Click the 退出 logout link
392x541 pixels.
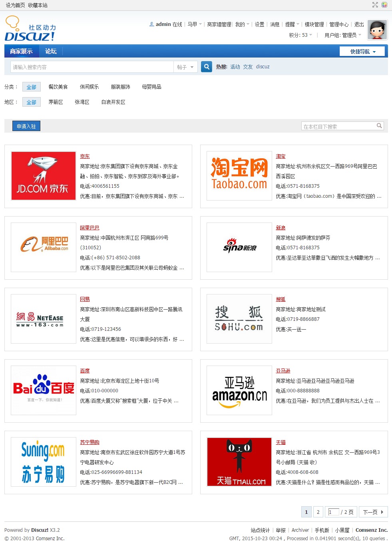[359, 24]
